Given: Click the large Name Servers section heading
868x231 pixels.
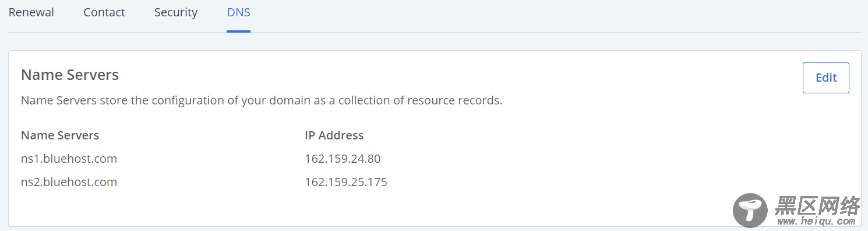Looking at the screenshot, I should click(70, 75).
